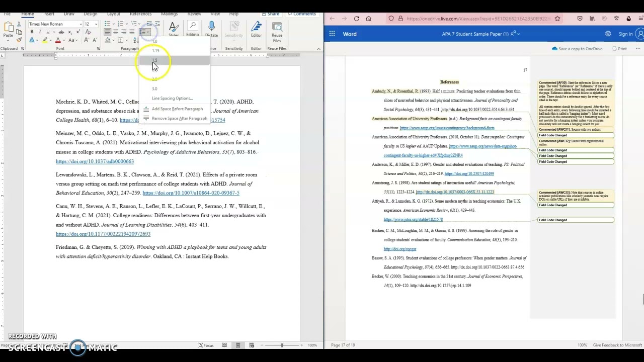Click the Format Painter brush icon
The height and width of the screenshot is (362, 644).
[19, 40]
